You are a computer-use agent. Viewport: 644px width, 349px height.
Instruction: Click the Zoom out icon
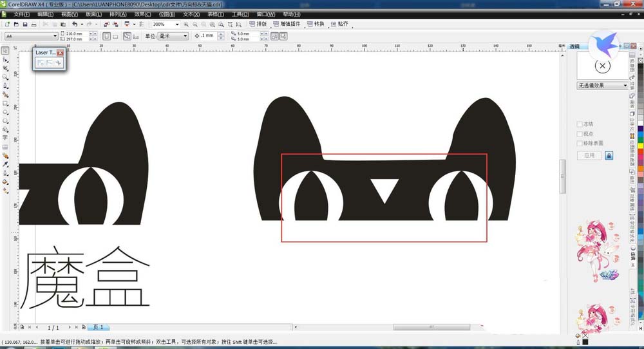pyautogui.click(x=195, y=24)
